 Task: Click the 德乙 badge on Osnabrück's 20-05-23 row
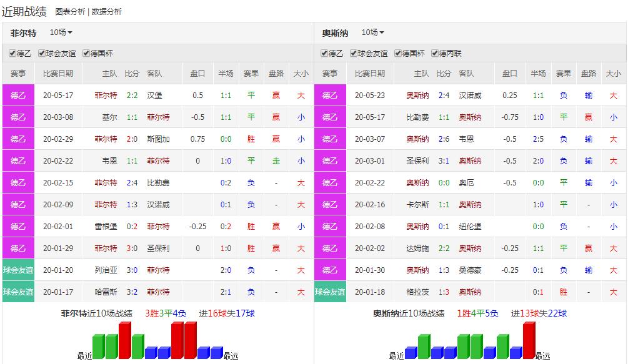click(x=330, y=96)
